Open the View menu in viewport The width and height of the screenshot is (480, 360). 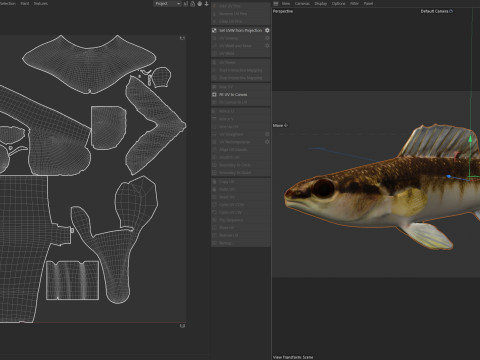[286, 3]
